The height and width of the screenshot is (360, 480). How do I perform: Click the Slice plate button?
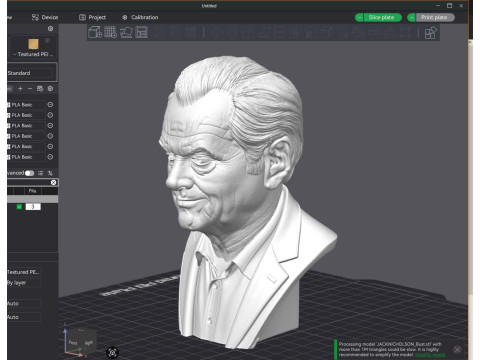click(382, 17)
